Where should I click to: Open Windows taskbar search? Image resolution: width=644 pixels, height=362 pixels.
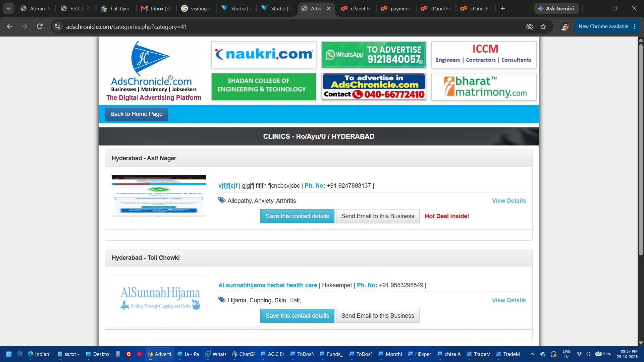pyautogui.click(x=20, y=354)
